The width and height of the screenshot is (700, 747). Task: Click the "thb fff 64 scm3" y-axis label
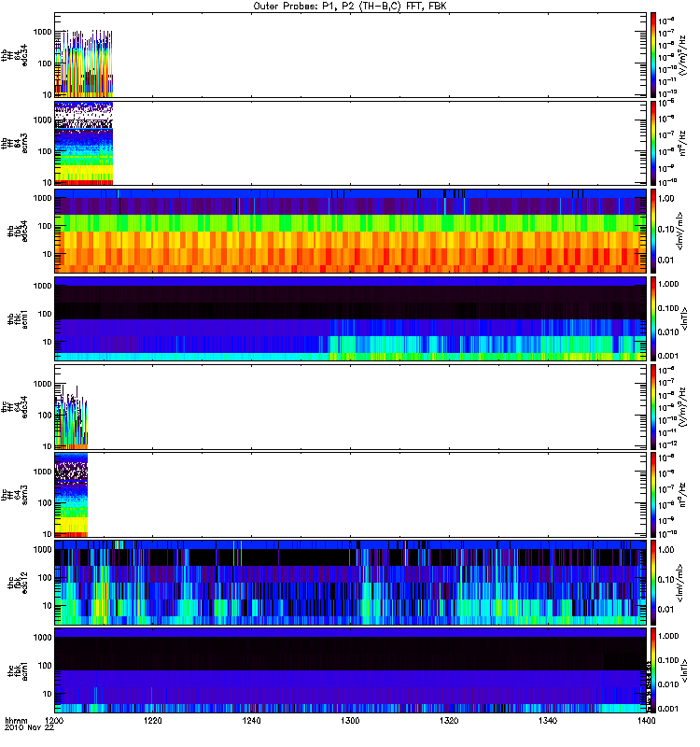pyautogui.click(x=14, y=143)
